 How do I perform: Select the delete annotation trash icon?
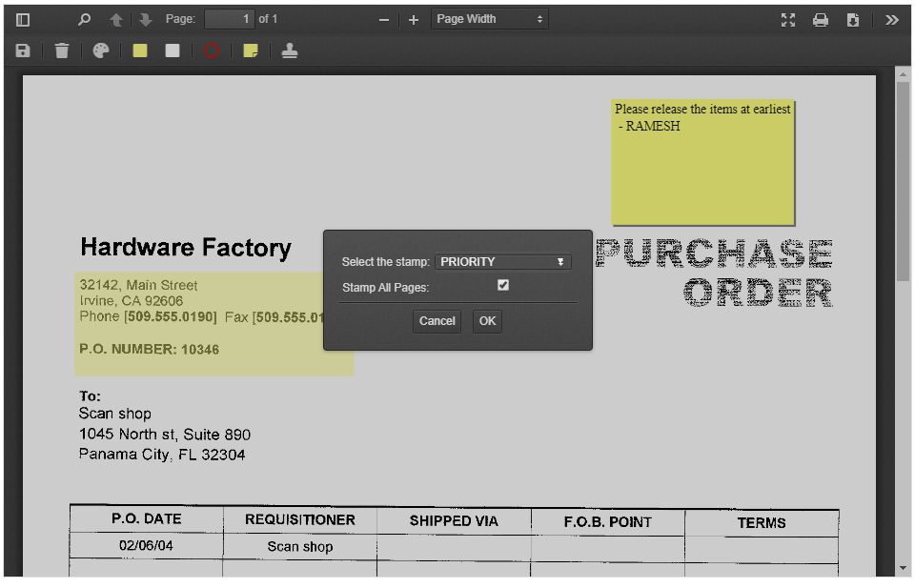pyautogui.click(x=61, y=51)
